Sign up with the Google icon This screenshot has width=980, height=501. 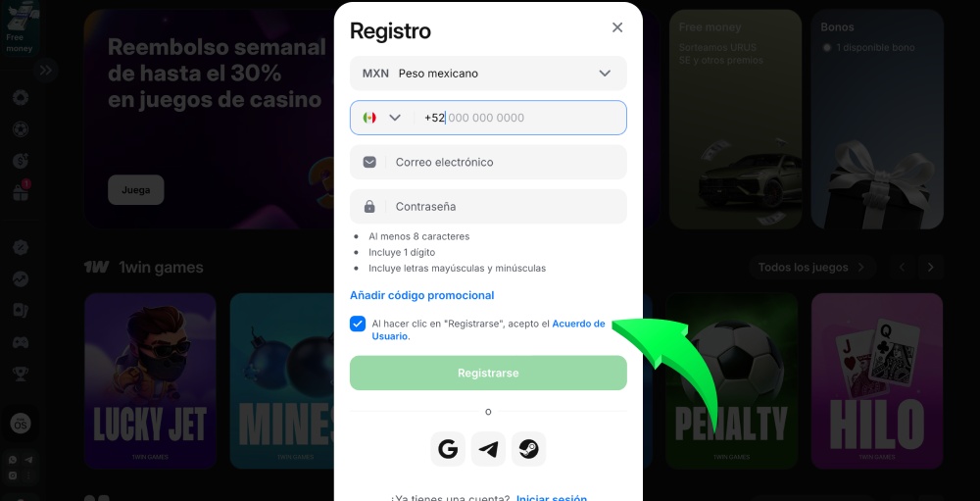448,449
